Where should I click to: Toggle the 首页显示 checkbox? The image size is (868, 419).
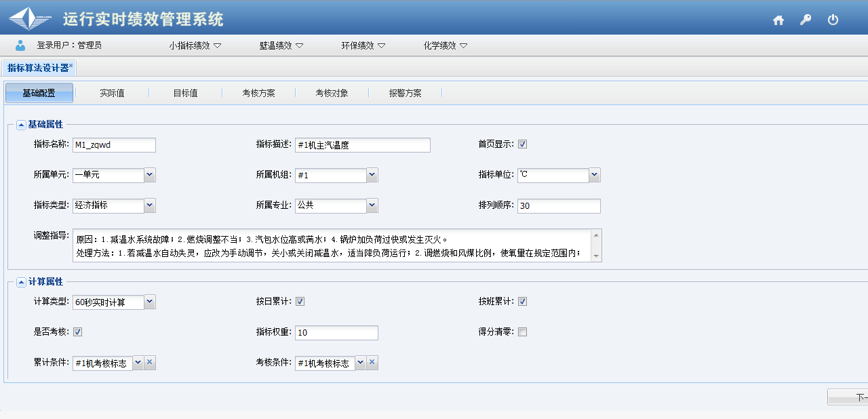pyautogui.click(x=523, y=144)
